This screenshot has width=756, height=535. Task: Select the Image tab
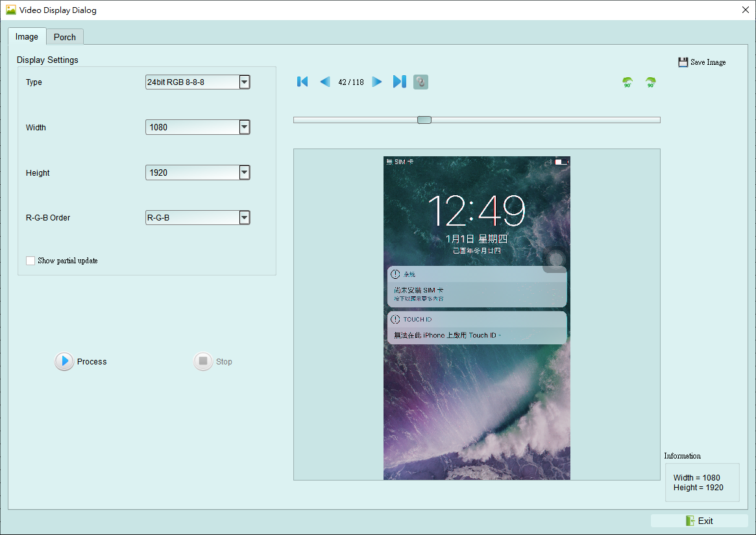tap(27, 36)
